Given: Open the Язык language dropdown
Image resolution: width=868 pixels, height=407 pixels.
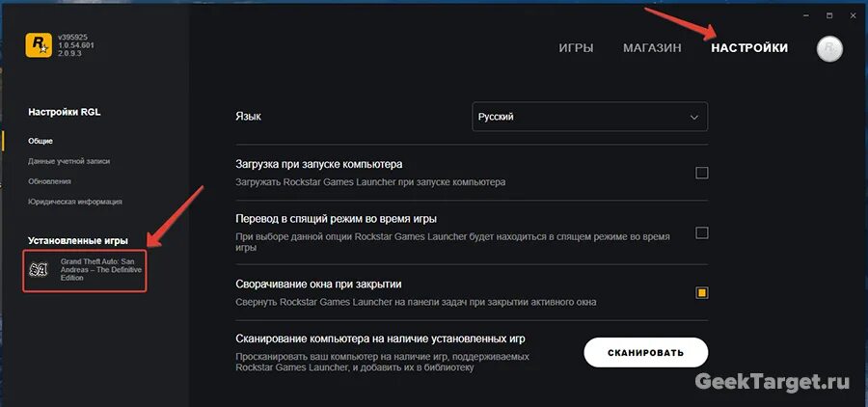Looking at the screenshot, I should tap(589, 117).
